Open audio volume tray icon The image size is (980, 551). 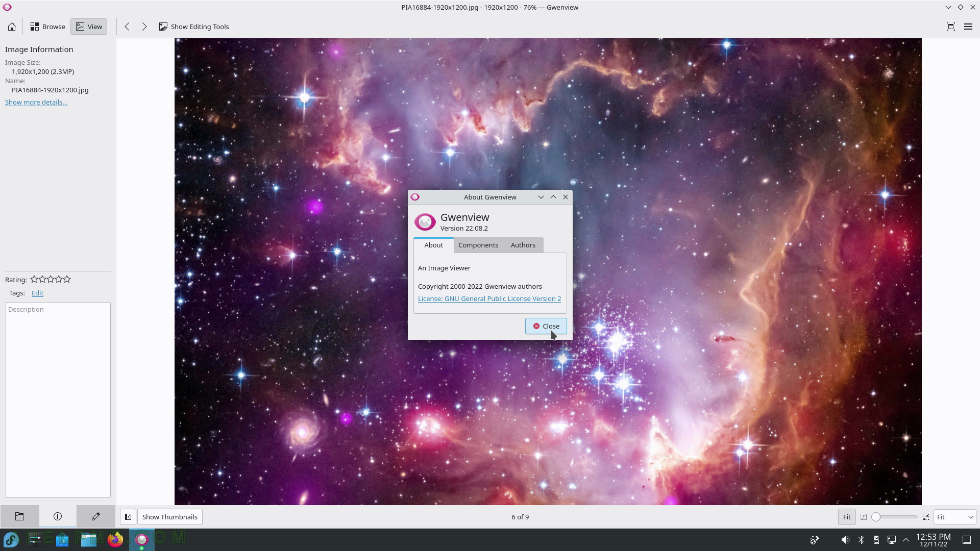point(845,540)
